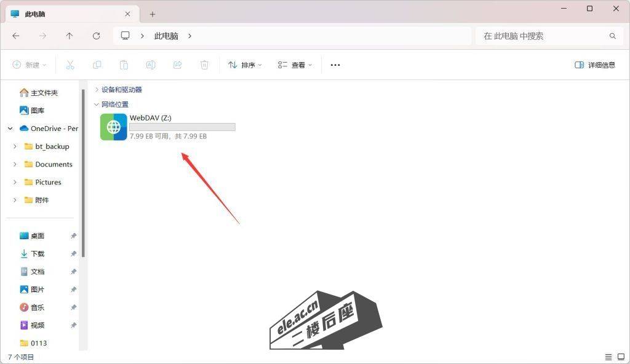Toggle the 详细信息 details pane
The height and width of the screenshot is (364, 630).
(594, 65)
